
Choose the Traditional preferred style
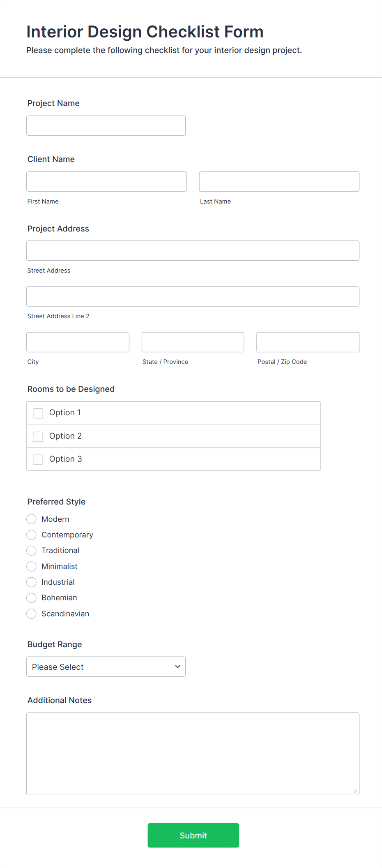point(31,550)
